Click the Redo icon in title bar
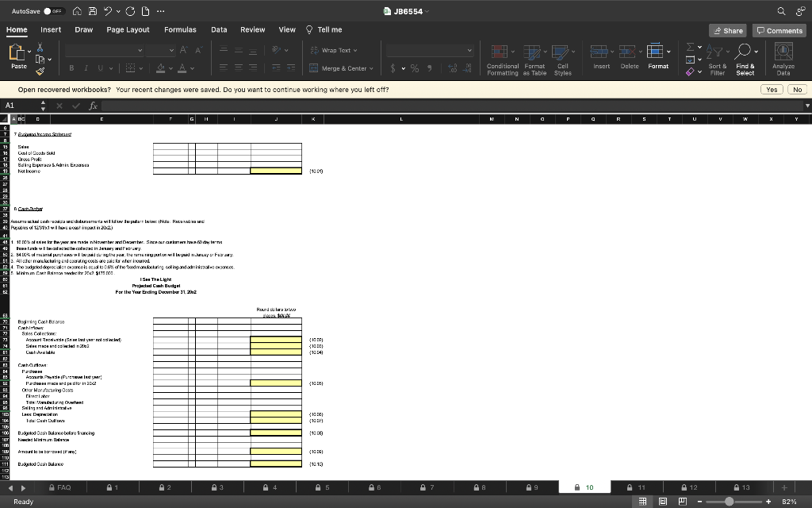This screenshot has width=812, height=508. click(130, 11)
